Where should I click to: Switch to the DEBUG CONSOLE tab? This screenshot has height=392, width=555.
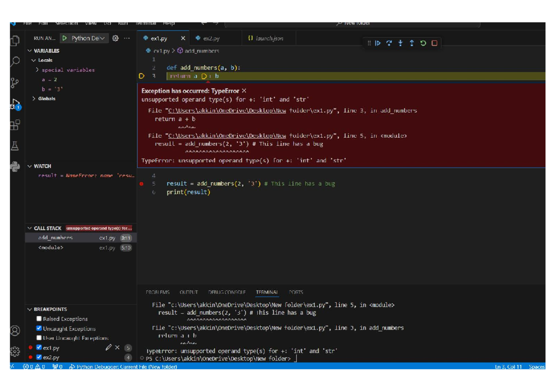pyautogui.click(x=227, y=292)
